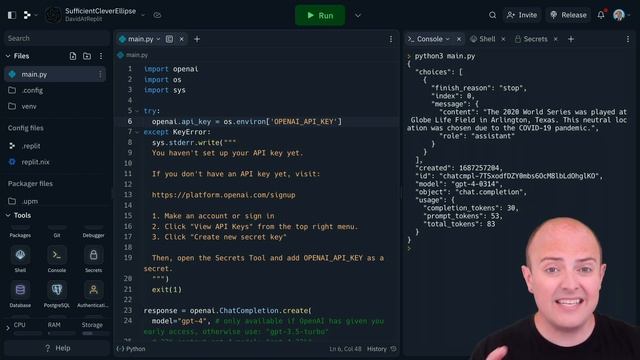Open the editor pane three-dot menu
The height and width of the screenshot is (360, 640).
pyautogui.click(x=391, y=39)
